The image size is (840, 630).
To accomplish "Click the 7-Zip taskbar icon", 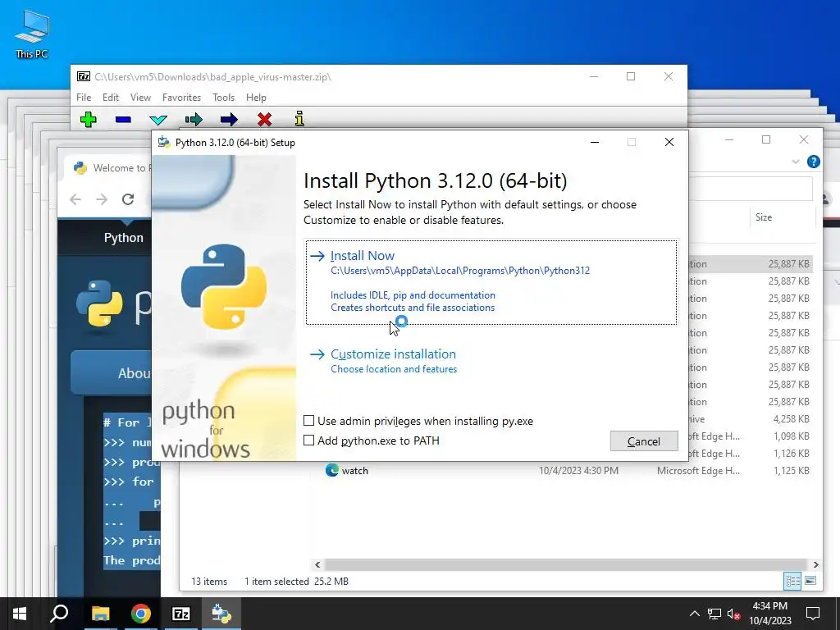I will pyautogui.click(x=181, y=614).
